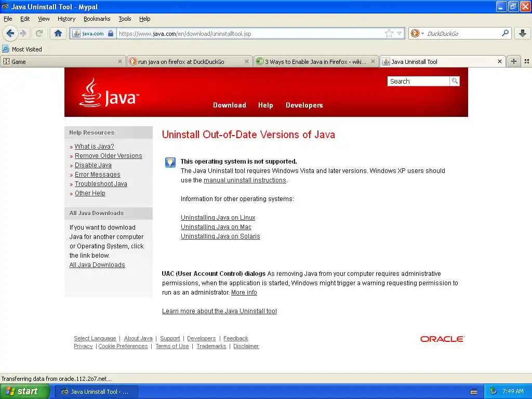This screenshot has width=532, height=399.
Task: Click Help in the Java banner
Action: (x=265, y=105)
